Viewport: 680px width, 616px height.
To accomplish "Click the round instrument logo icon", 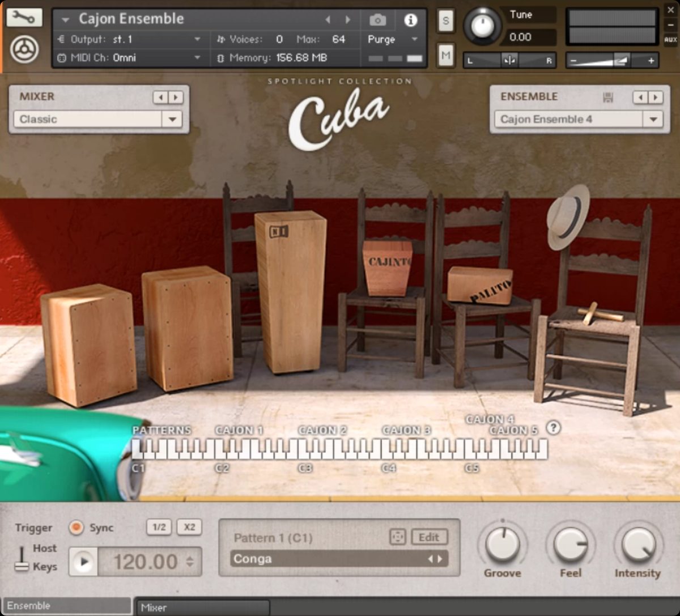I will tap(25, 49).
